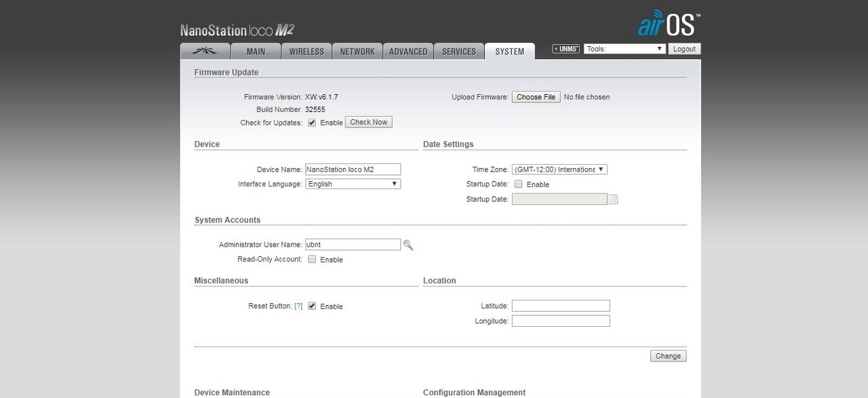The height and width of the screenshot is (398, 868).
Task: Click the Check Now button
Action: [369, 122]
